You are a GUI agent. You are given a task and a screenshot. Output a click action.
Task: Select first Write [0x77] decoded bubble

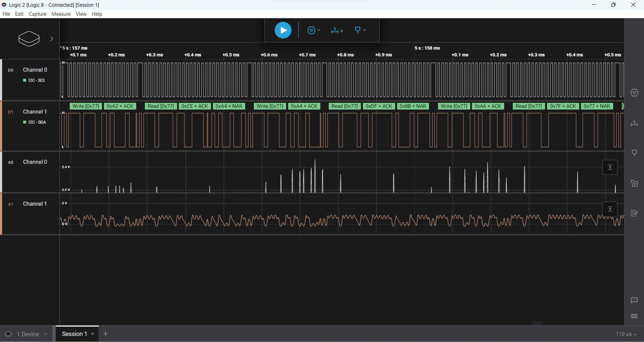(86, 106)
